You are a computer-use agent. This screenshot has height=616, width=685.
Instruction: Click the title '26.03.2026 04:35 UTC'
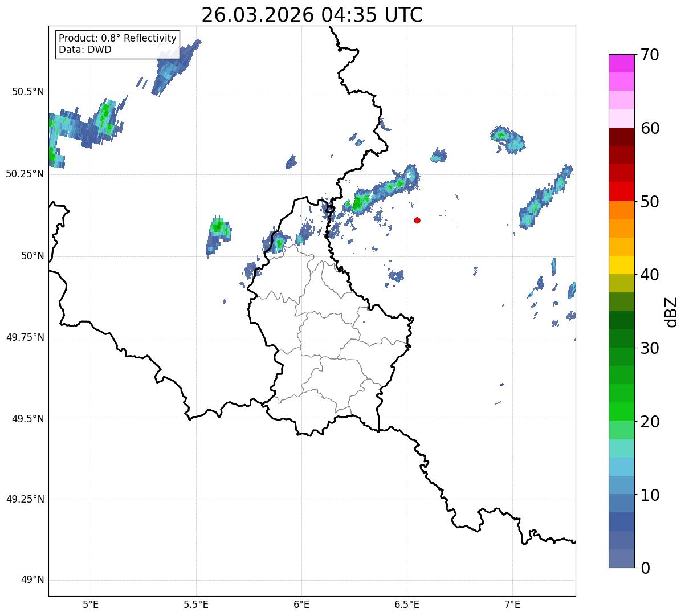[312, 14]
